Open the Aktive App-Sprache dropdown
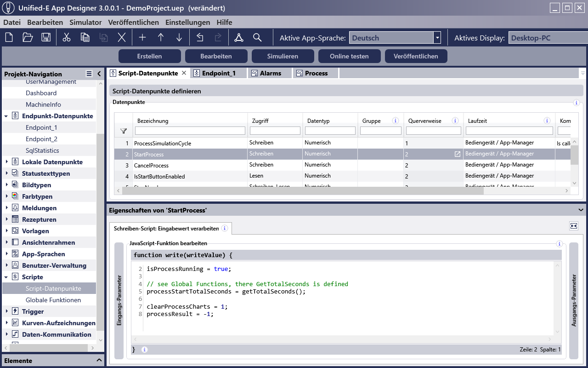Viewport: 588px width, 368px height. (438, 38)
